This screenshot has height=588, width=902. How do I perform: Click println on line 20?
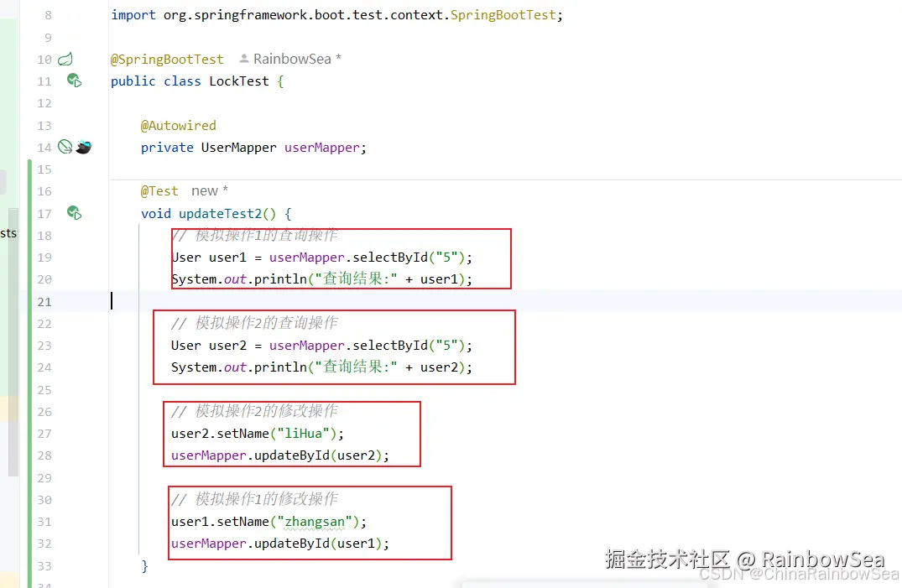[281, 279]
